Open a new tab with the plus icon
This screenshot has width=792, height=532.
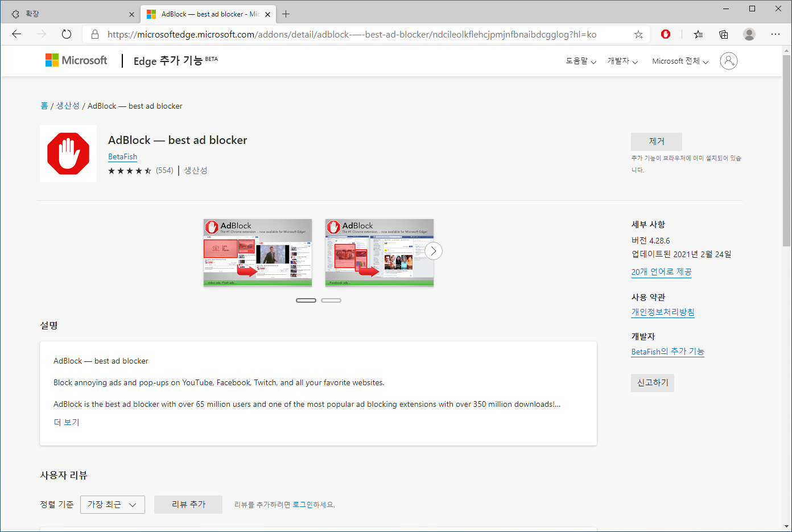286,14
